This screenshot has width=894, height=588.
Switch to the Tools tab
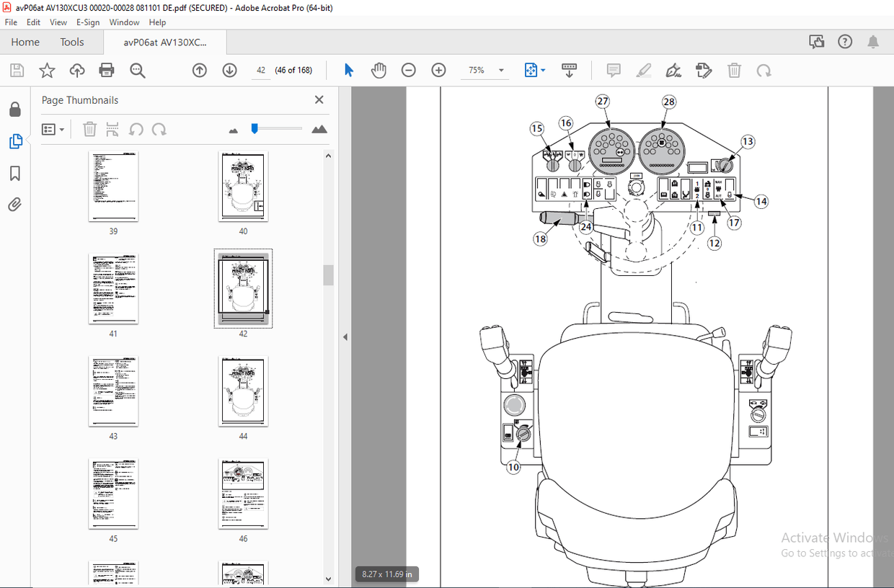tap(72, 42)
